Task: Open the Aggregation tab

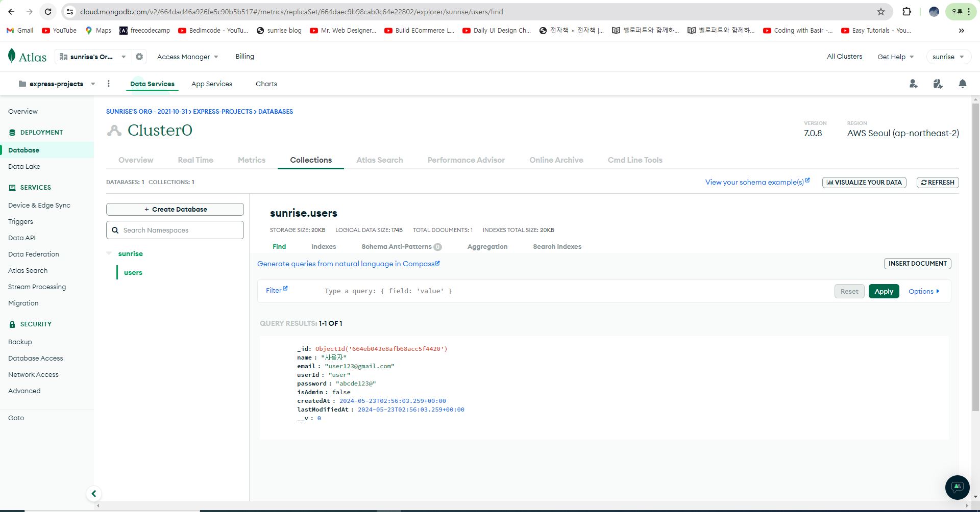Action: coord(487,246)
